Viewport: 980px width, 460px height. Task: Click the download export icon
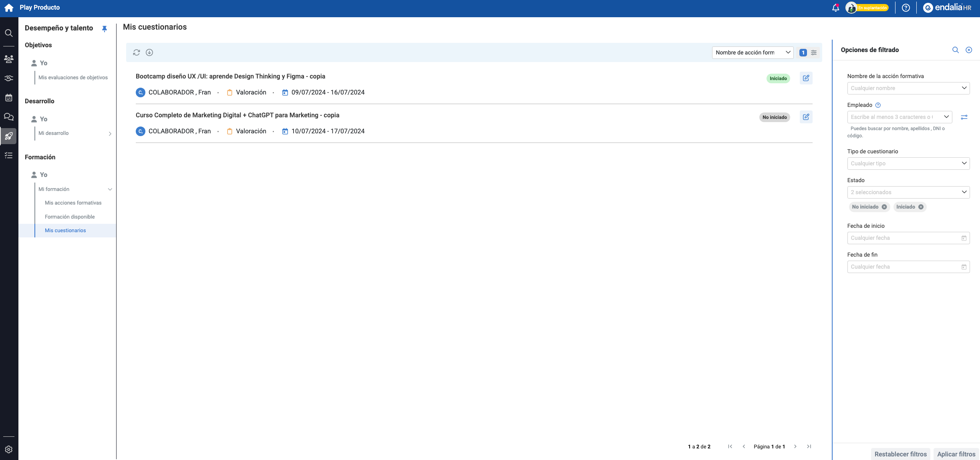tap(149, 52)
